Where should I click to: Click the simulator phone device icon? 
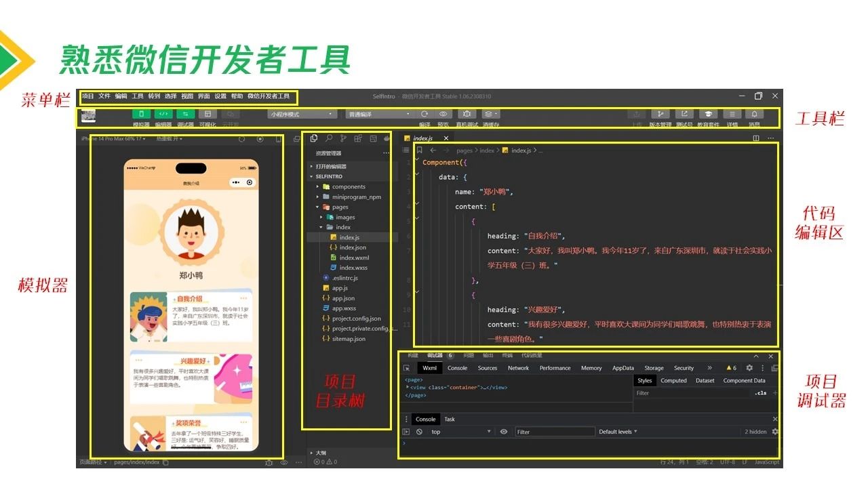[x=278, y=139]
